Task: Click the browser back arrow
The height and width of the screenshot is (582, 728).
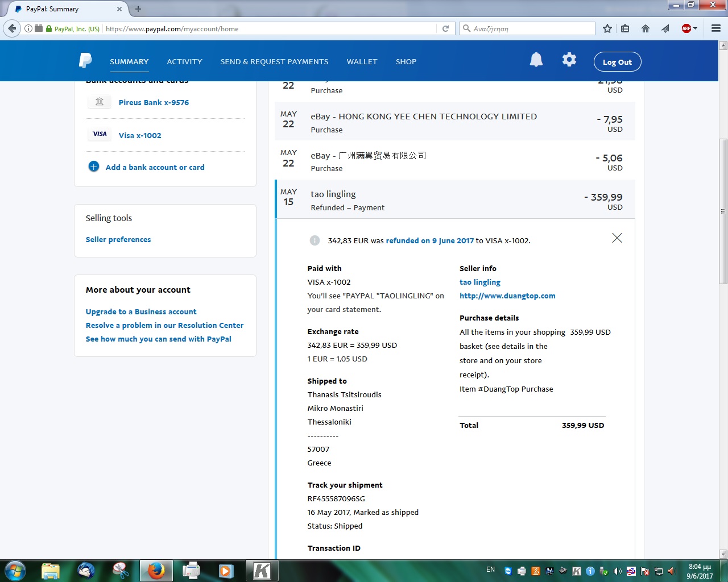Action: (x=12, y=28)
